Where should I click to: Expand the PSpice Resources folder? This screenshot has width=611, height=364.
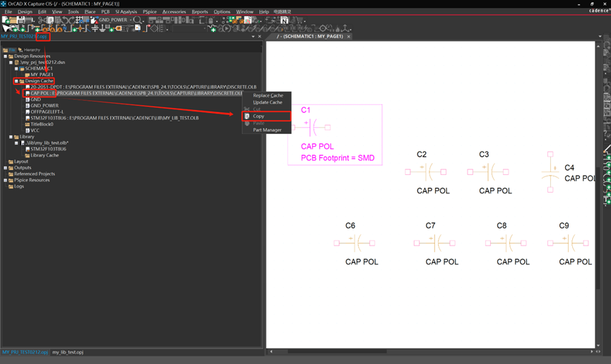pyautogui.click(x=6, y=181)
